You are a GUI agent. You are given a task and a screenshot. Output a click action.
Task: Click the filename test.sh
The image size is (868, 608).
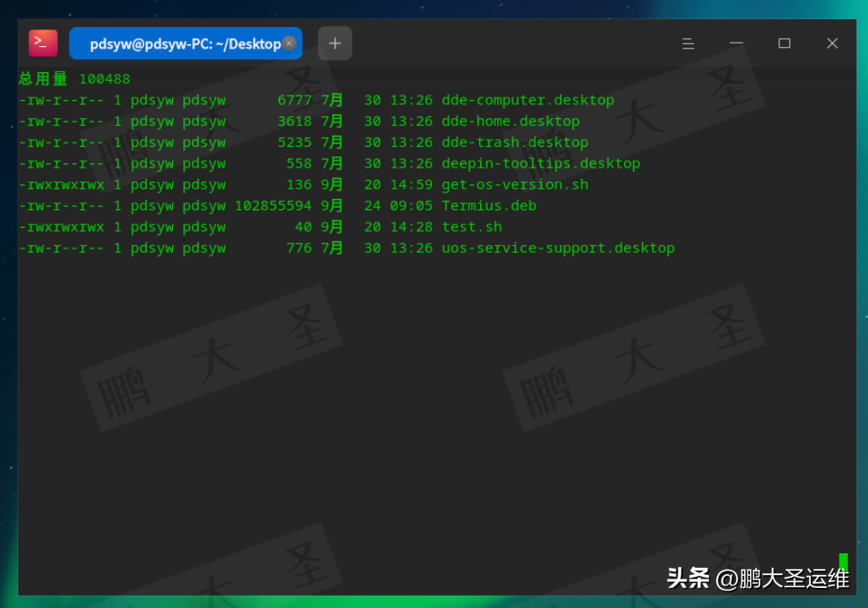point(471,227)
